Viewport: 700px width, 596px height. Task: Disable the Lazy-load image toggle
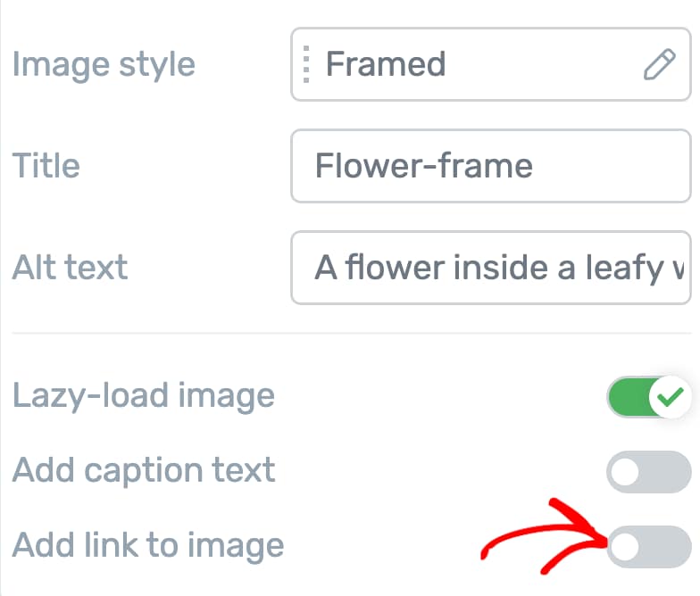648,396
